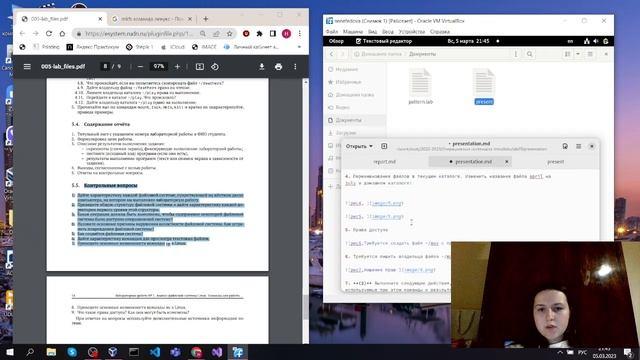Search in the Files manager

point(529,54)
